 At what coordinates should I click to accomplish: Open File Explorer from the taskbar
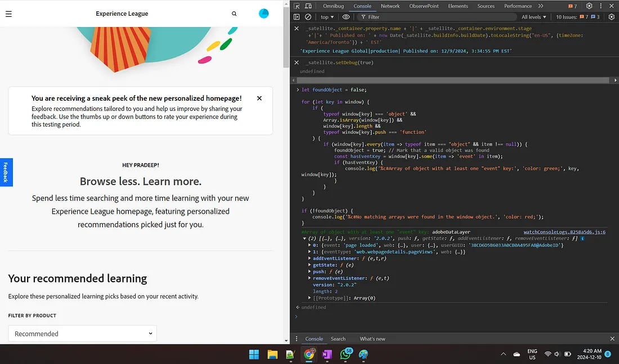(272, 354)
